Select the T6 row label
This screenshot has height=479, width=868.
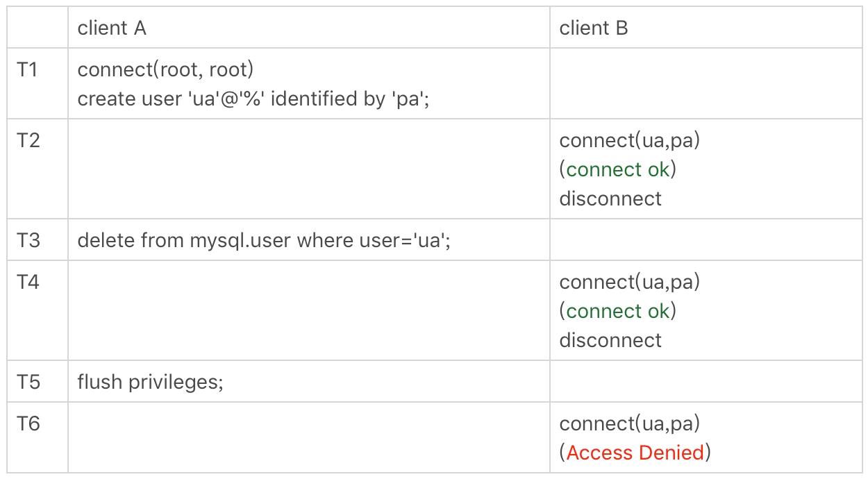(28, 423)
